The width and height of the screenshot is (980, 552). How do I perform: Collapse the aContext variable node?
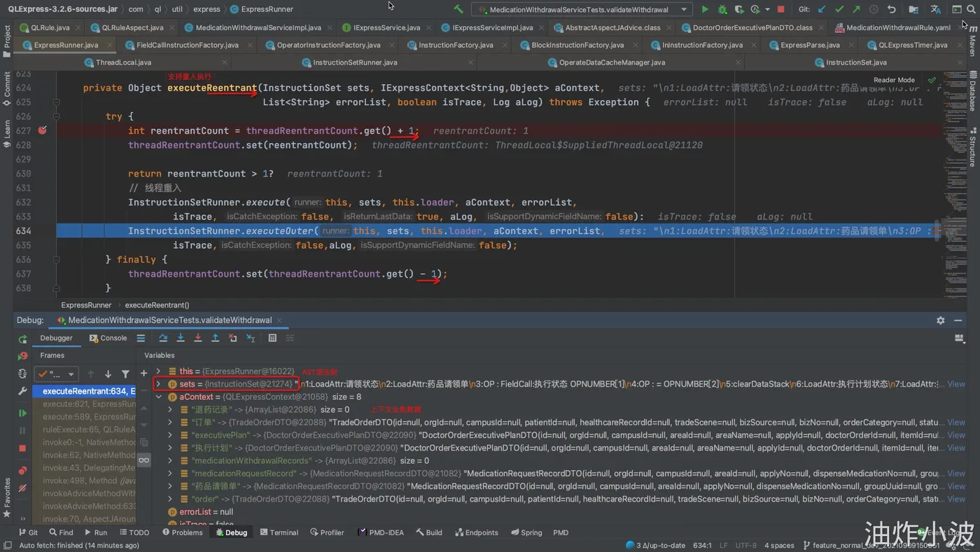click(x=158, y=396)
